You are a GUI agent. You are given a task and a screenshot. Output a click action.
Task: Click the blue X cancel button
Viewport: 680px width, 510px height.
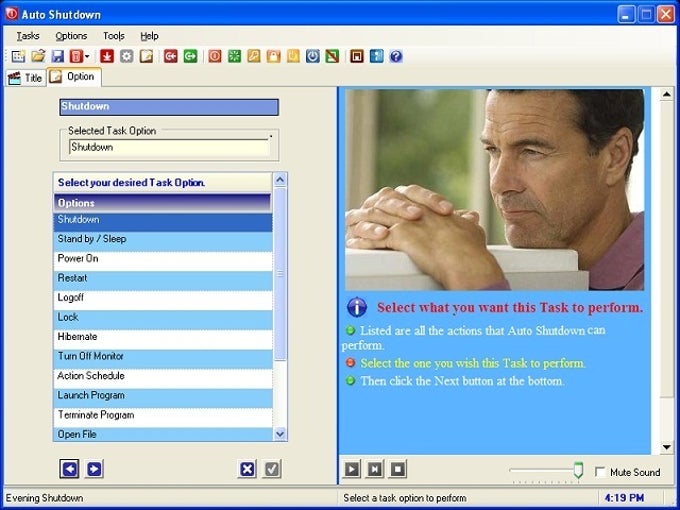click(x=247, y=469)
